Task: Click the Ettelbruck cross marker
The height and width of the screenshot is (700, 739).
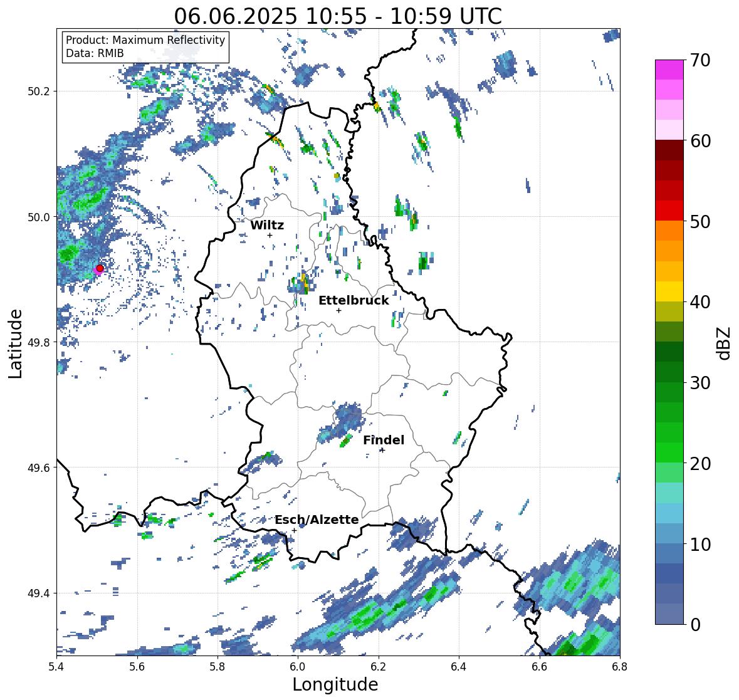Action: tap(338, 310)
